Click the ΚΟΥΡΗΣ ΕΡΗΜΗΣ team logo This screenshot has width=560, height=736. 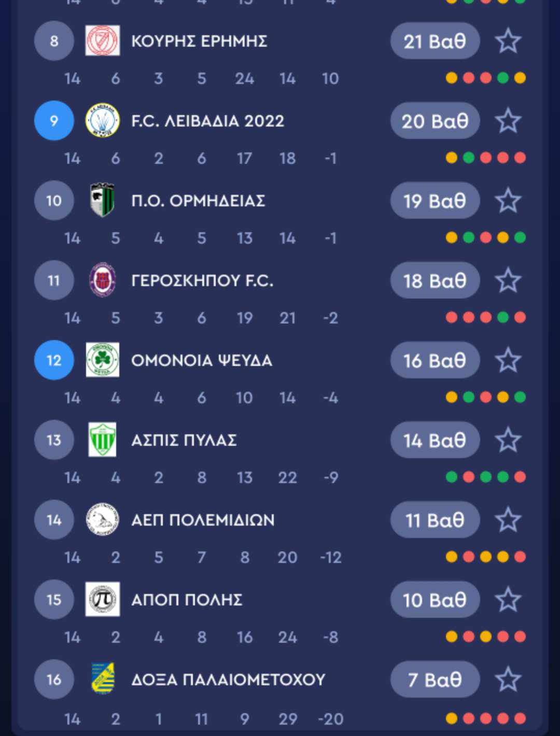point(103,41)
